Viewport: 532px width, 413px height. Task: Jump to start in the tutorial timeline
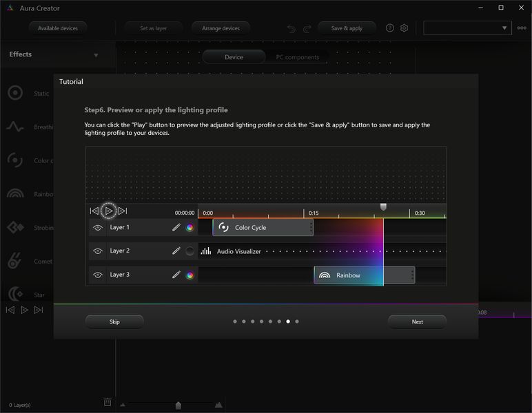[94, 211]
